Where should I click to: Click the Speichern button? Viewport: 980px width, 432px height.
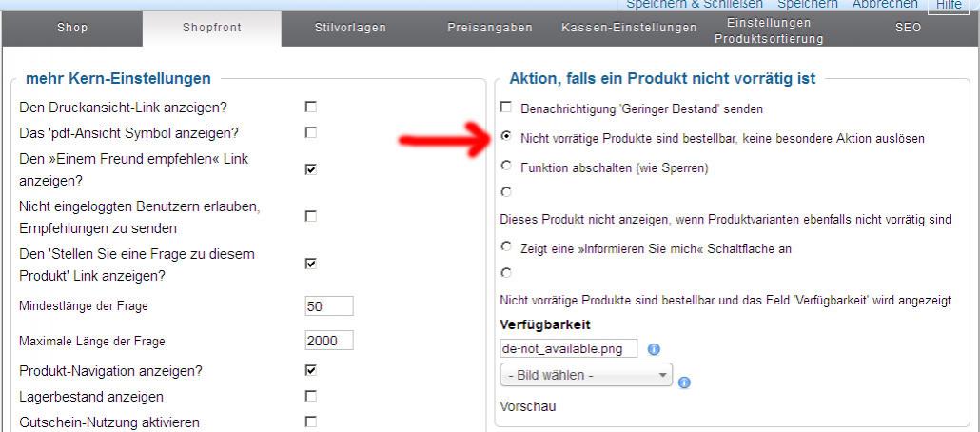[807, 5]
